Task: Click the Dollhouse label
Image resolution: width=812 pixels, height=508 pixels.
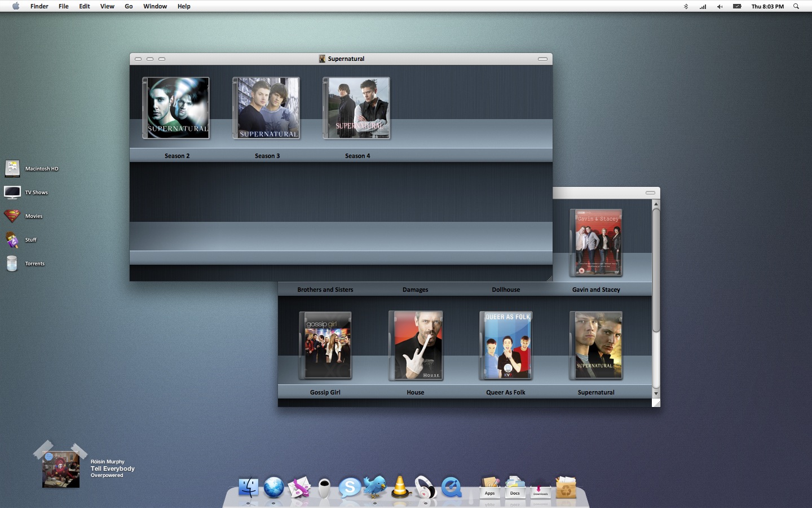Action: [x=506, y=290]
